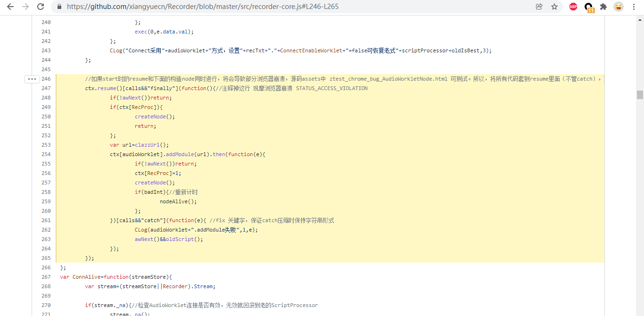Click the site lock icon
644x316 pixels.
pos(59,7)
